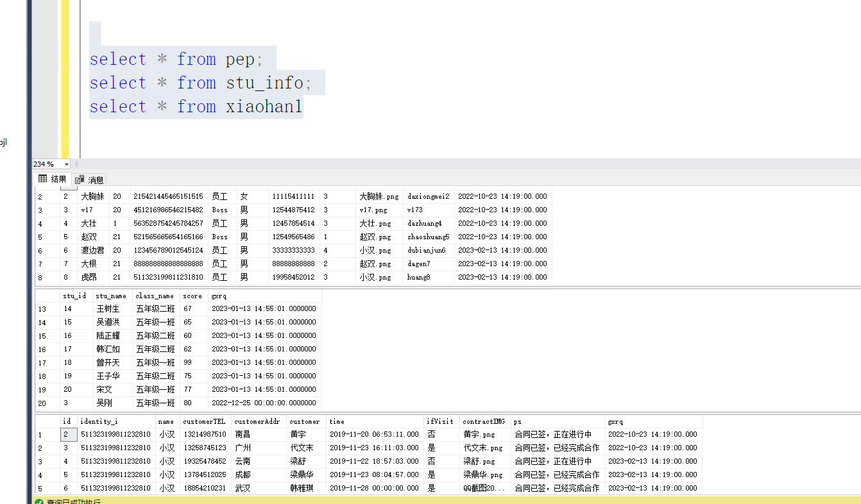Click the keyword 'pep' in the query
The width and height of the screenshot is (861, 504).
(241, 59)
